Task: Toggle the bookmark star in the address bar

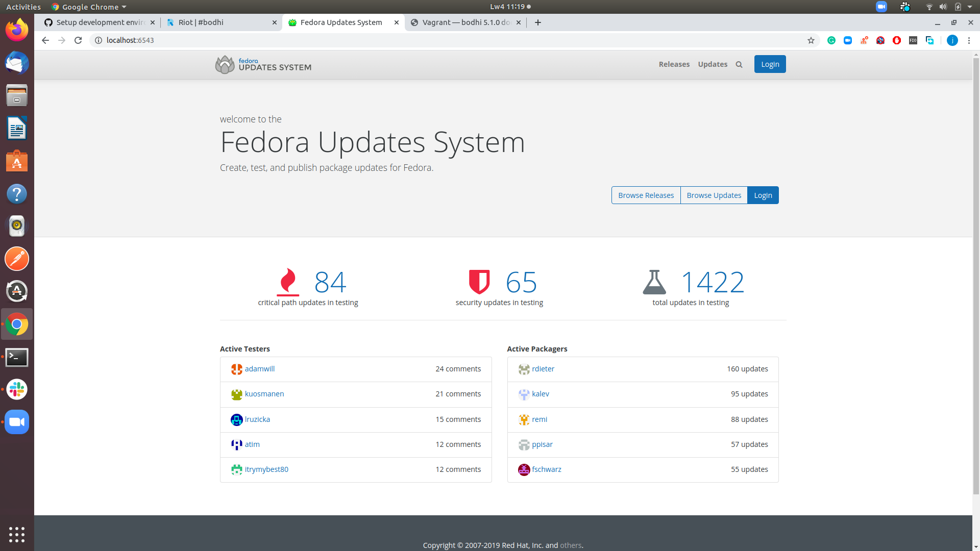Action: [811, 40]
